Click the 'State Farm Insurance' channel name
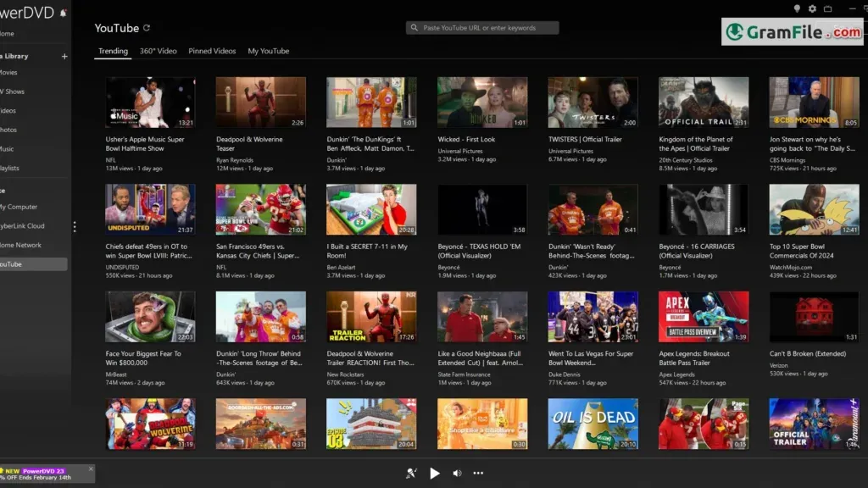The image size is (868, 488). (464, 374)
